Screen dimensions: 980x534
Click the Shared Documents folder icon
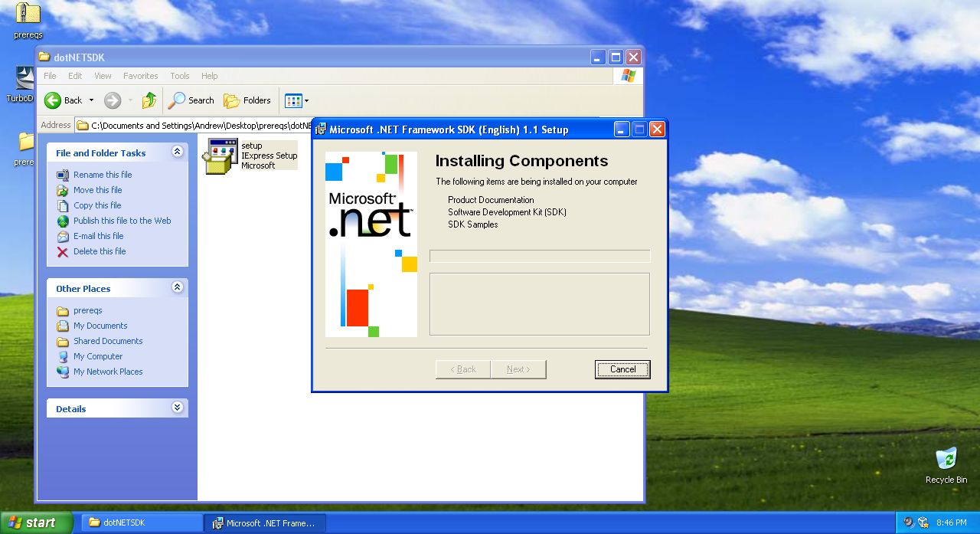pos(63,341)
